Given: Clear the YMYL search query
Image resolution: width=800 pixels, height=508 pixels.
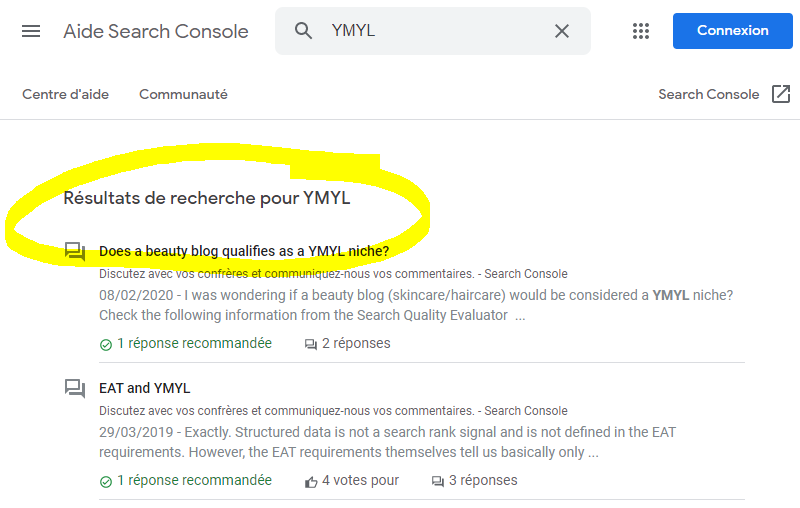Looking at the screenshot, I should tap(562, 31).
